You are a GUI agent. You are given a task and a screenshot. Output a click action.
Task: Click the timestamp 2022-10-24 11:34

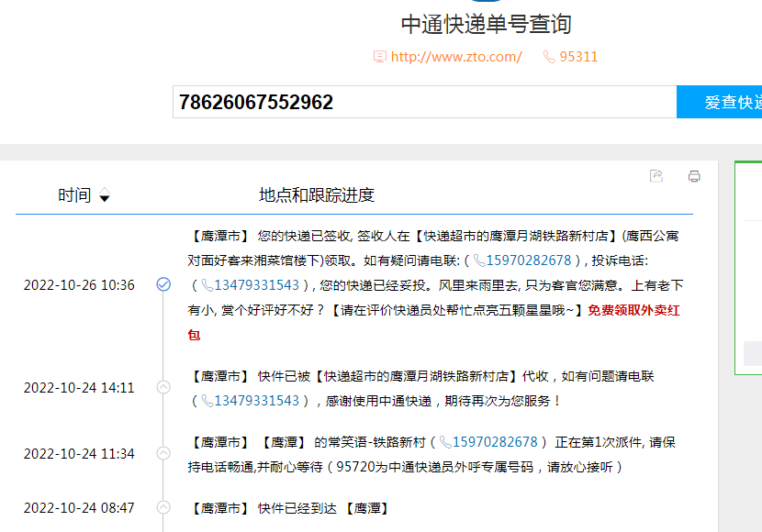pyautogui.click(x=79, y=454)
